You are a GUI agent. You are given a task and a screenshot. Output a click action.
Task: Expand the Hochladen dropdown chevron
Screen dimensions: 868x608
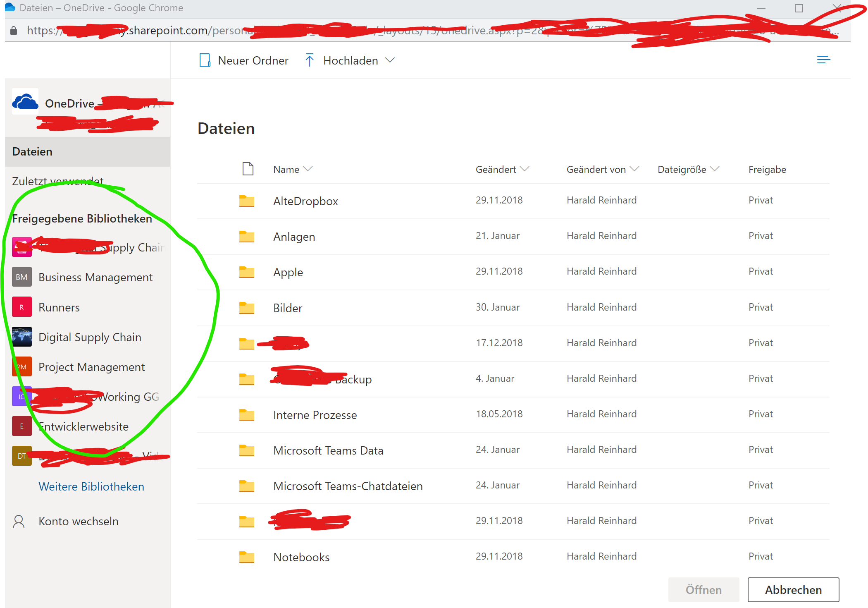[x=390, y=60]
